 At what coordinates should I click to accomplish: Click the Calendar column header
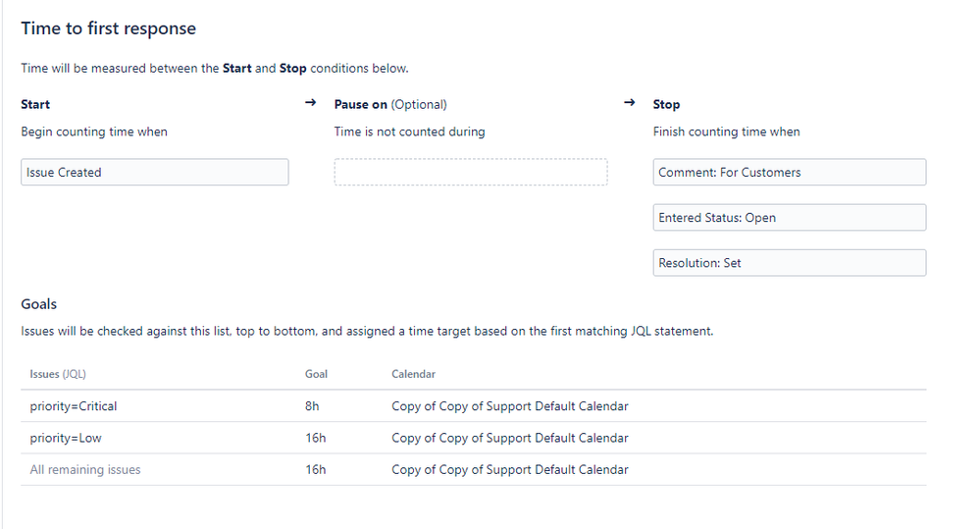pos(414,374)
